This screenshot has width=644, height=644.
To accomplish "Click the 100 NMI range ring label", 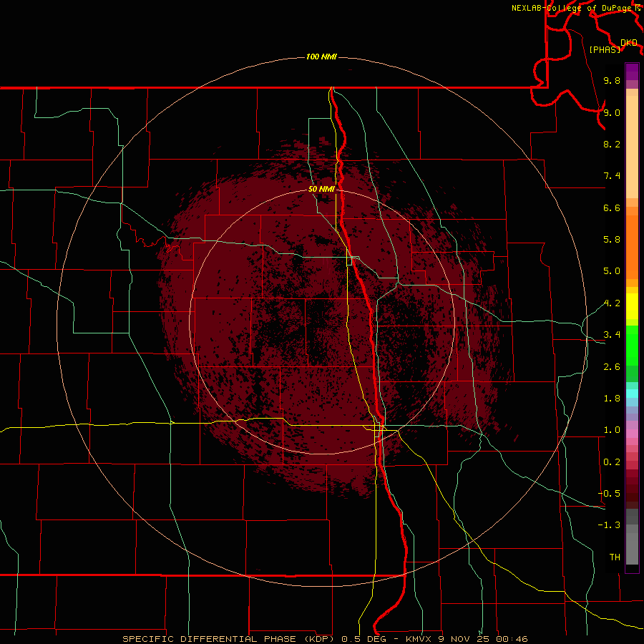I will (321, 57).
